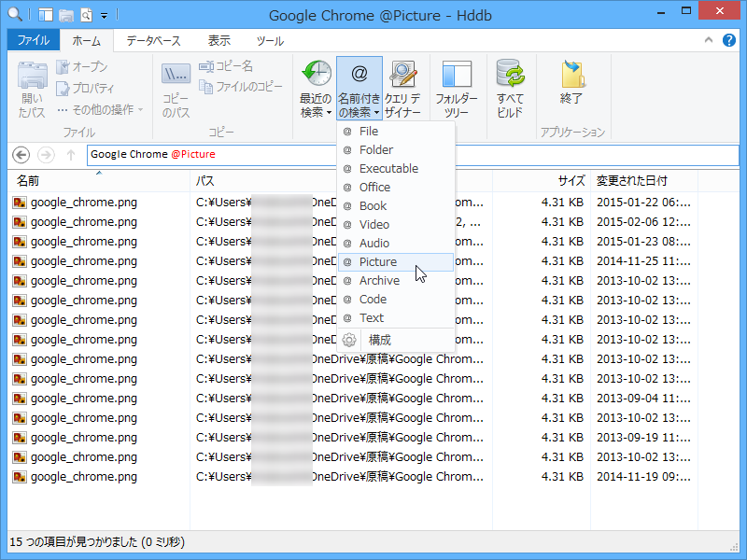Click the すべてビルド button
The width and height of the screenshot is (747, 560).
click(510, 89)
